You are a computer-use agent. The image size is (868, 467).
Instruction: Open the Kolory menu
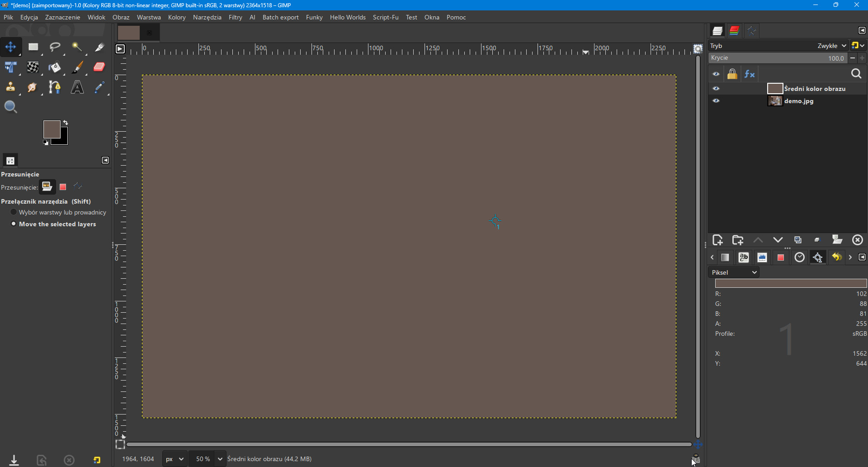(177, 17)
